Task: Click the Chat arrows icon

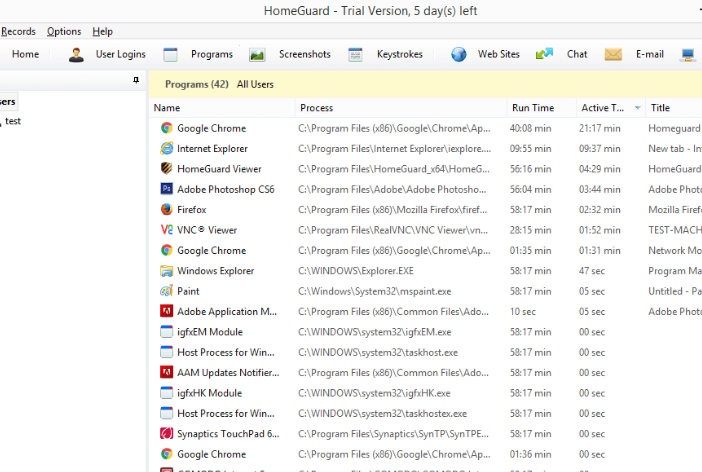Action: 544,54
